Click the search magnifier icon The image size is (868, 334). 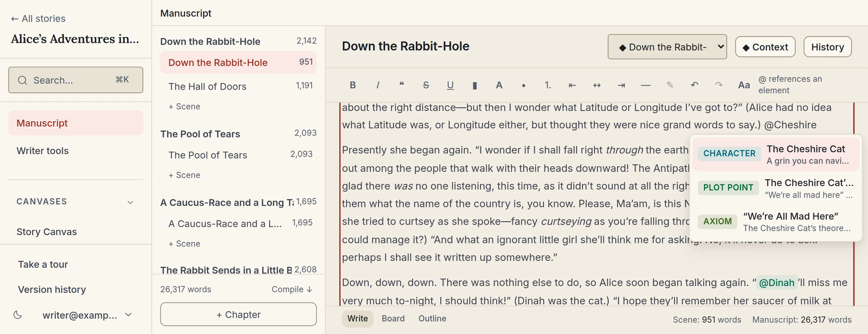[22, 80]
